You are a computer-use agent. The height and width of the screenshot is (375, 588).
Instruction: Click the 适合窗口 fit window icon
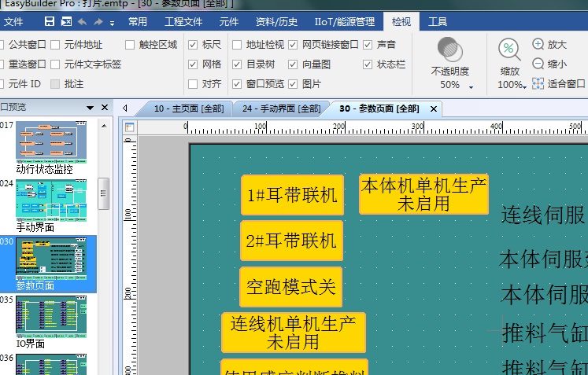tap(538, 83)
